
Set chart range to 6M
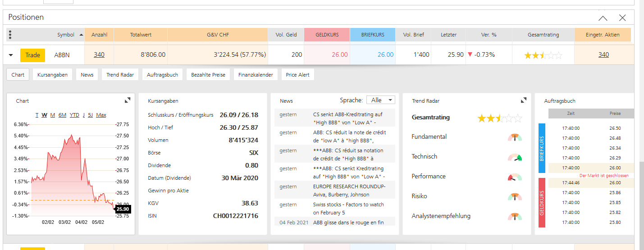pyautogui.click(x=62, y=115)
